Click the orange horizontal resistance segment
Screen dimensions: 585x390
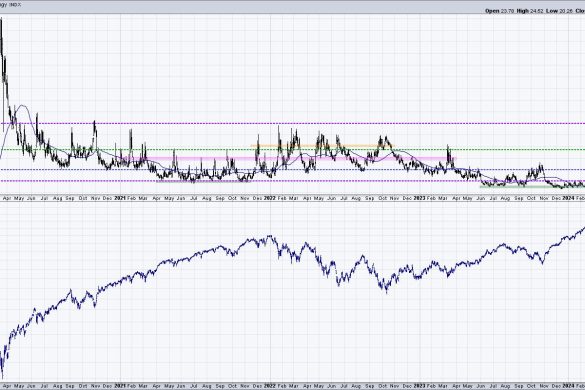(x=322, y=146)
